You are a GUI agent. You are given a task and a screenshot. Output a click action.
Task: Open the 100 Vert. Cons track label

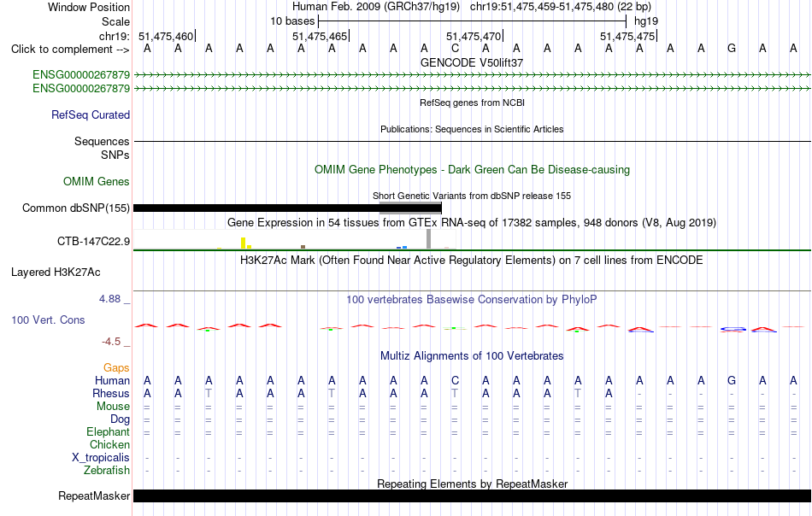click(x=48, y=320)
